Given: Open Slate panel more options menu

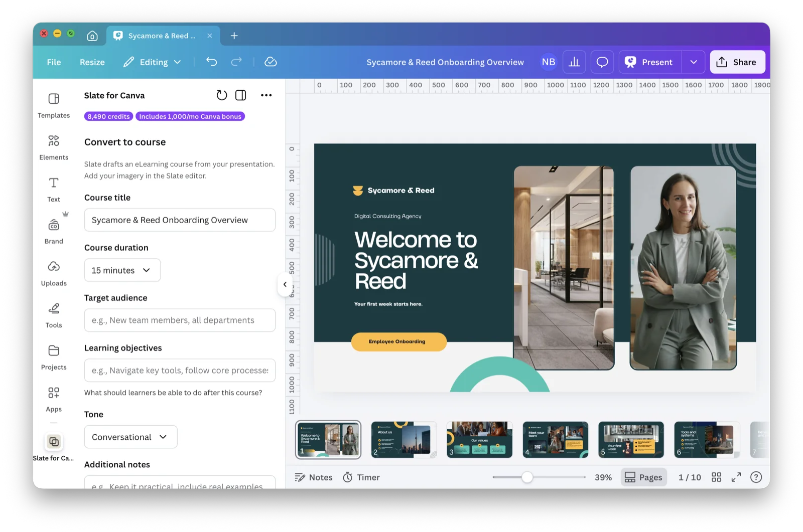Looking at the screenshot, I should click(x=266, y=95).
